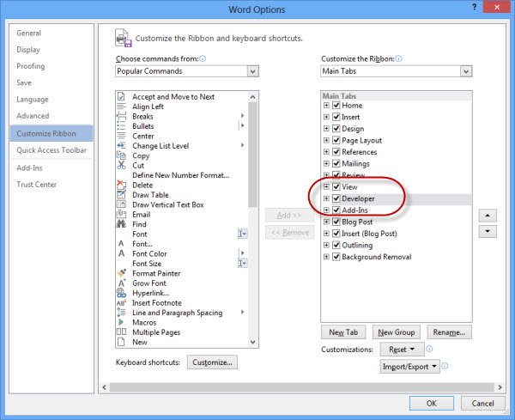Image resolution: width=515 pixels, height=420 pixels.
Task: Open the Import/Export dropdown button
Action: click(x=409, y=367)
